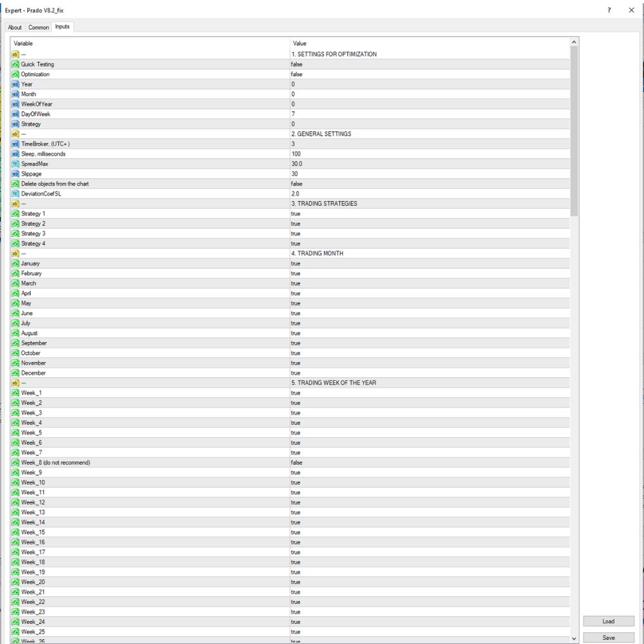Click the boolean icon next to December
The height and width of the screenshot is (644, 644).
point(15,373)
